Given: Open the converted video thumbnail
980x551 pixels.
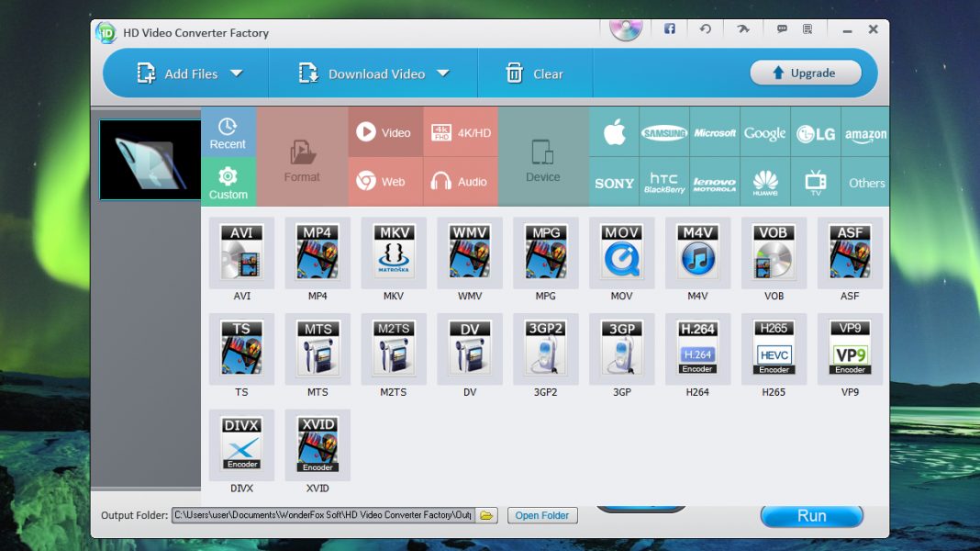Looking at the screenshot, I should click(x=148, y=158).
